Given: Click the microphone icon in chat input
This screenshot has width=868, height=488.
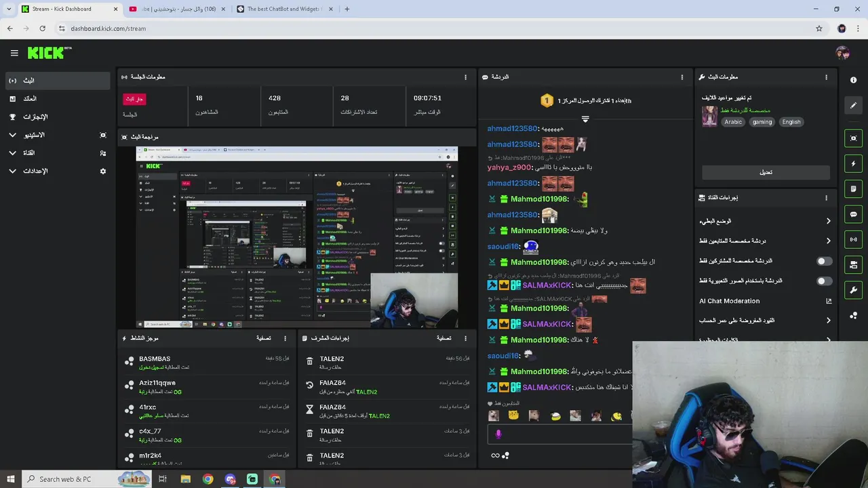Looking at the screenshot, I should pos(498,434).
